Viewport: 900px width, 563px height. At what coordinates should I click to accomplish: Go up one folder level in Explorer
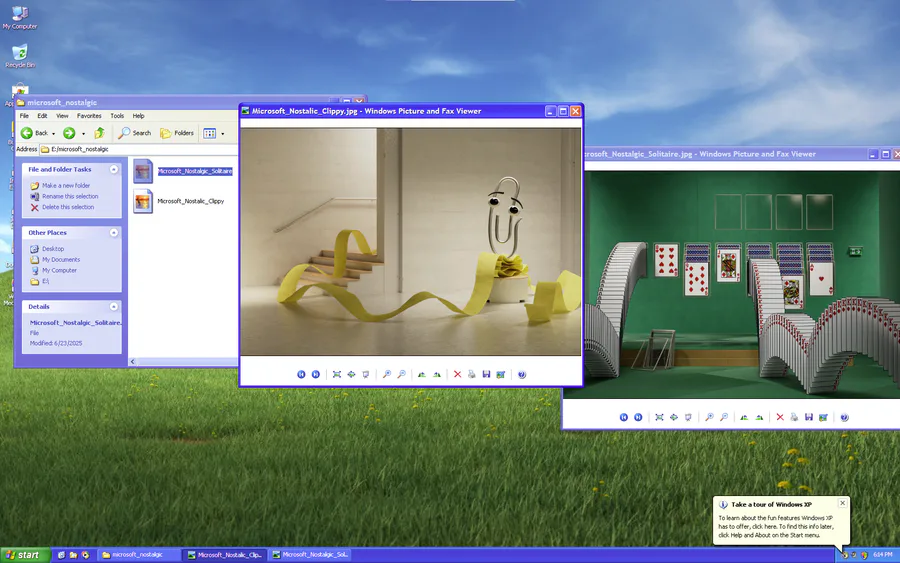(99, 133)
